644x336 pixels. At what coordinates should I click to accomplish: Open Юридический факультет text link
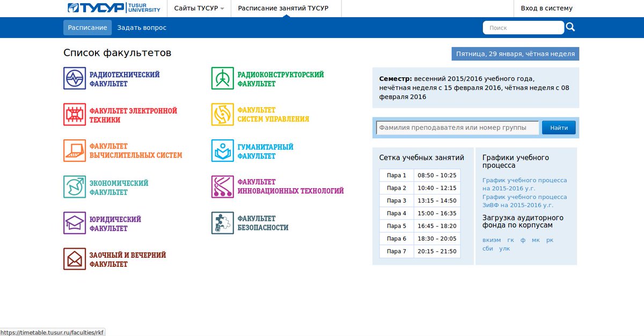click(x=115, y=224)
